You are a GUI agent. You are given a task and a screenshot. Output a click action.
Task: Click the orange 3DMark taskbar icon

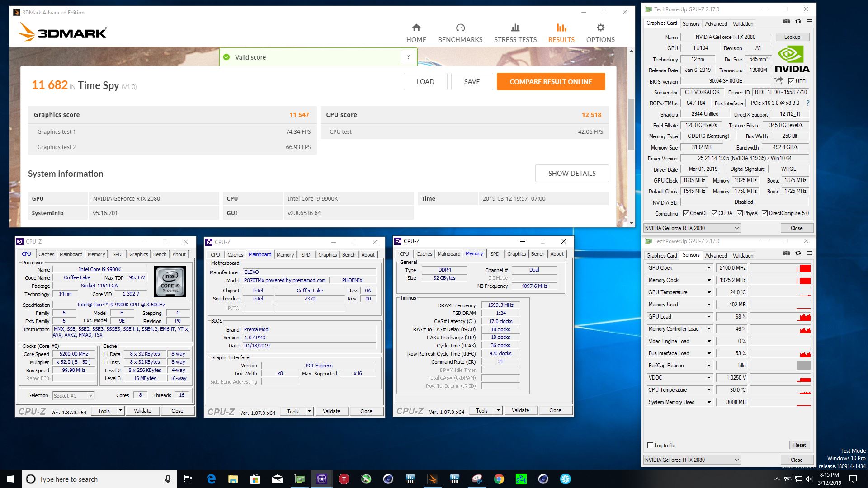(433, 479)
